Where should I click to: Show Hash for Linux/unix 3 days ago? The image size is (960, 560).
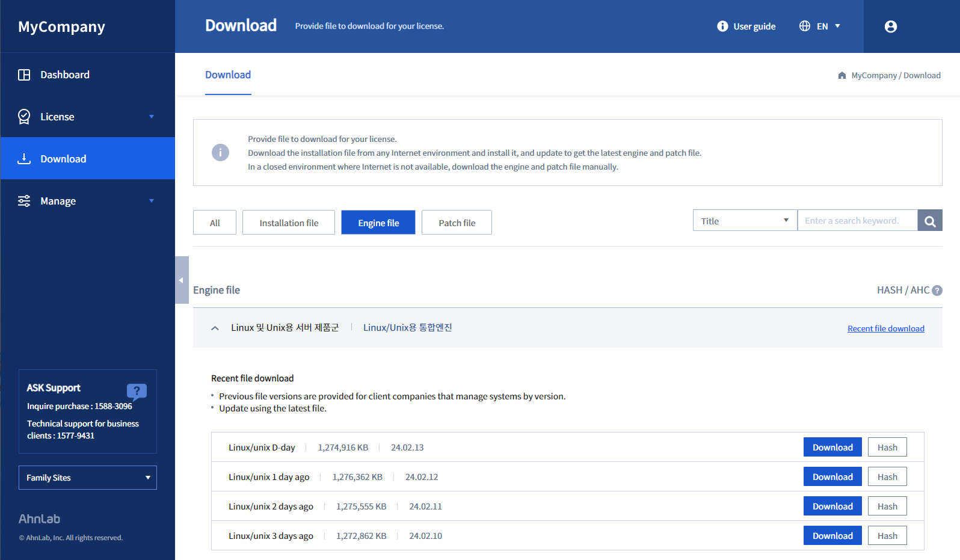tap(887, 535)
